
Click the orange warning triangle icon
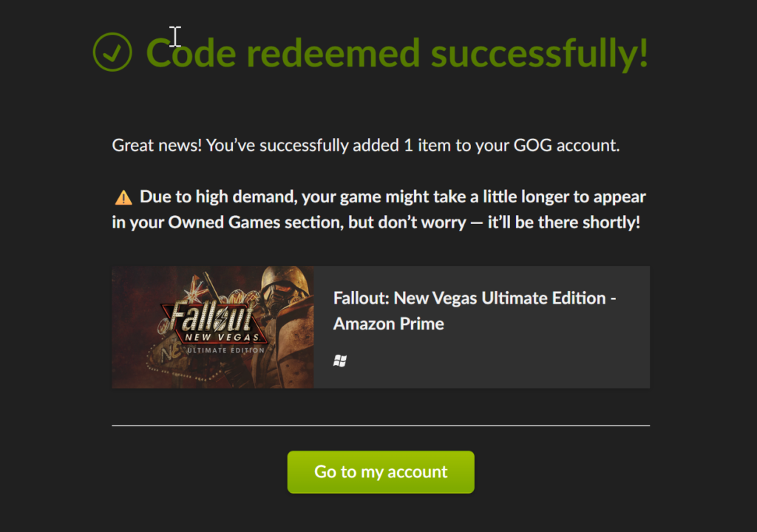tap(123, 198)
